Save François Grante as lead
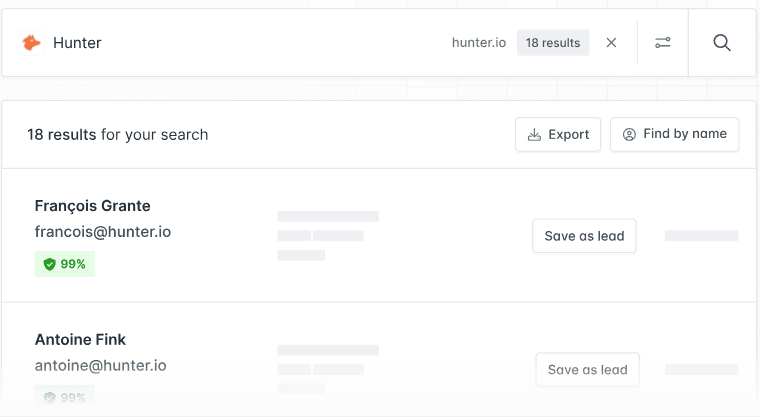This screenshot has width=760, height=420. pos(584,236)
